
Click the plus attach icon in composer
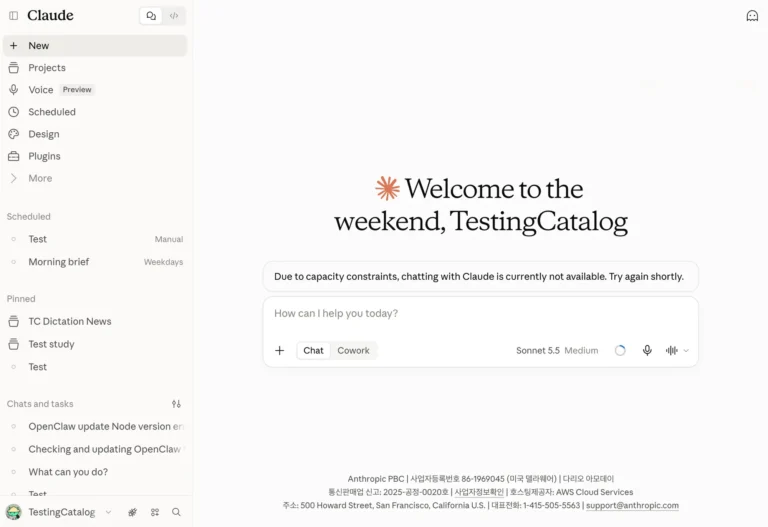(x=280, y=350)
